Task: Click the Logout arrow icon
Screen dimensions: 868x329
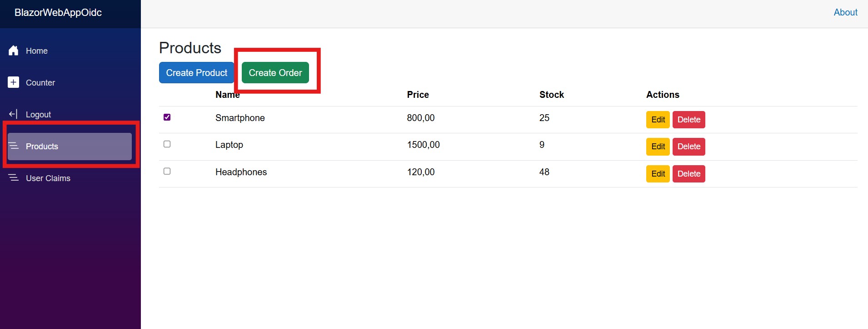Action: 14,114
